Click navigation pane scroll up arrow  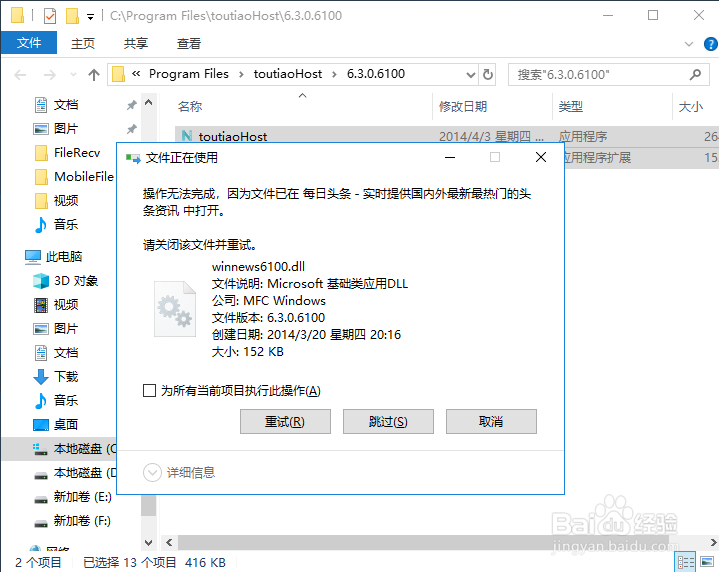click(148, 103)
